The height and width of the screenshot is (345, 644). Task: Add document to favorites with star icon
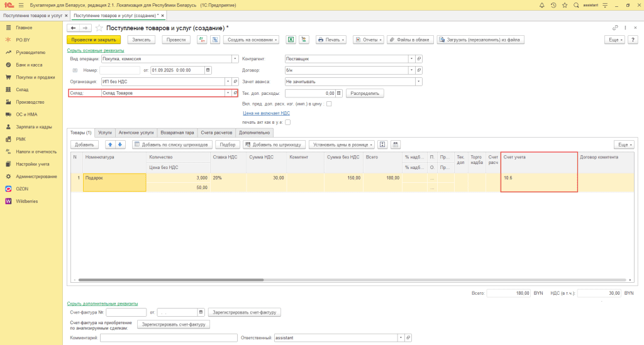(x=99, y=28)
